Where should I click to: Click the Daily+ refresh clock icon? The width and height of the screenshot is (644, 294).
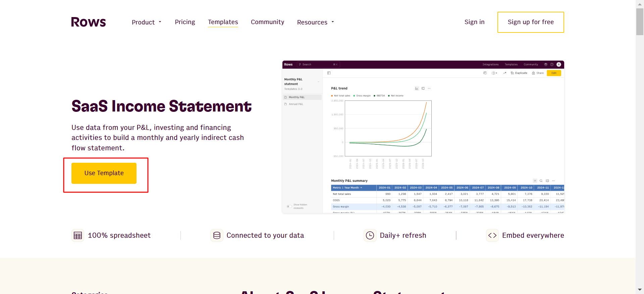tap(370, 235)
